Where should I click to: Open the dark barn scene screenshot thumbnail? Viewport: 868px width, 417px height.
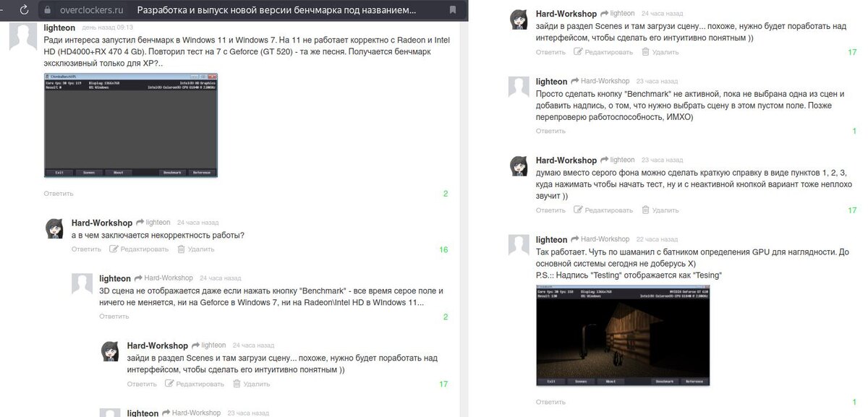[x=623, y=335]
